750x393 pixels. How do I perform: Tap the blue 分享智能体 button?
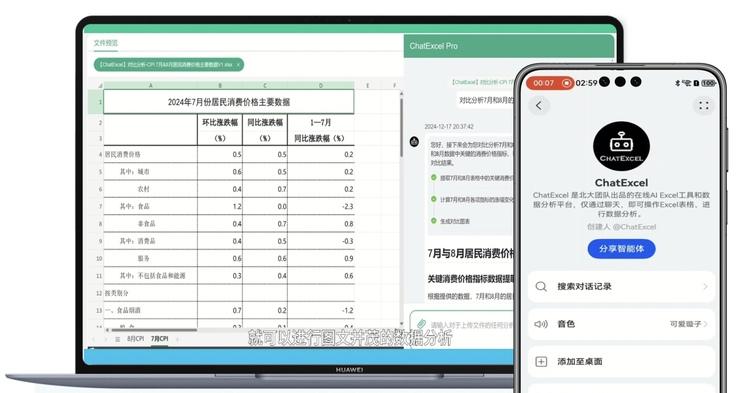pos(621,249)
